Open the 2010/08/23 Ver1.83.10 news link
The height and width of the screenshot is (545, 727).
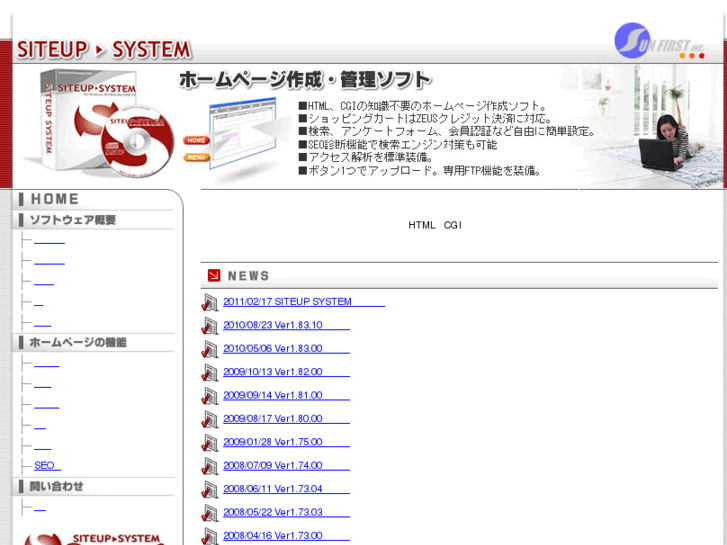[x=286, y=325]
